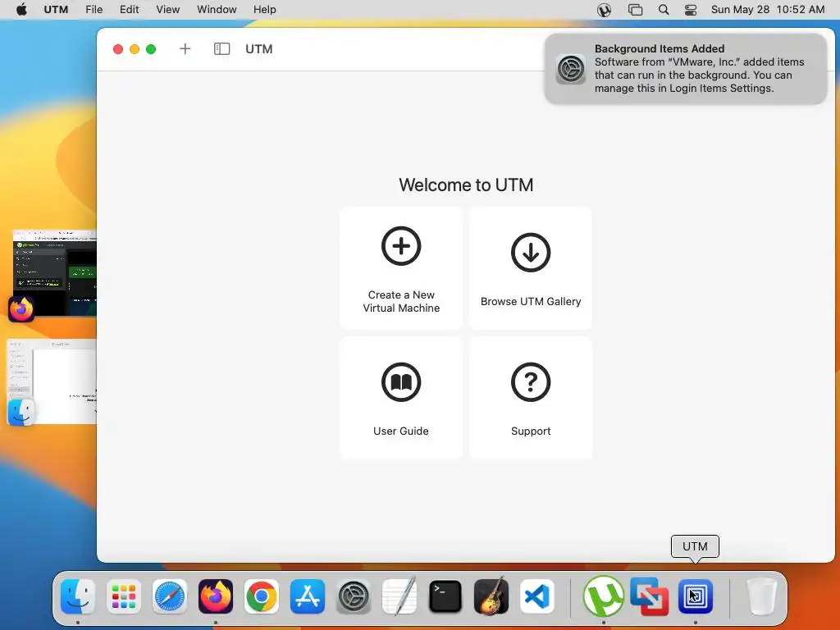Minimize the UTM window with yellow button

(135, 49)
